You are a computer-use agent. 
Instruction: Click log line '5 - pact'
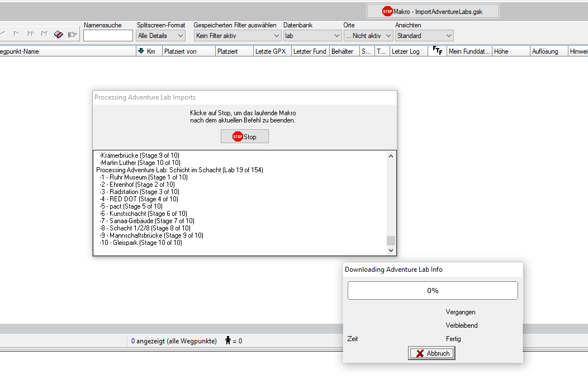tap(131, 206)
